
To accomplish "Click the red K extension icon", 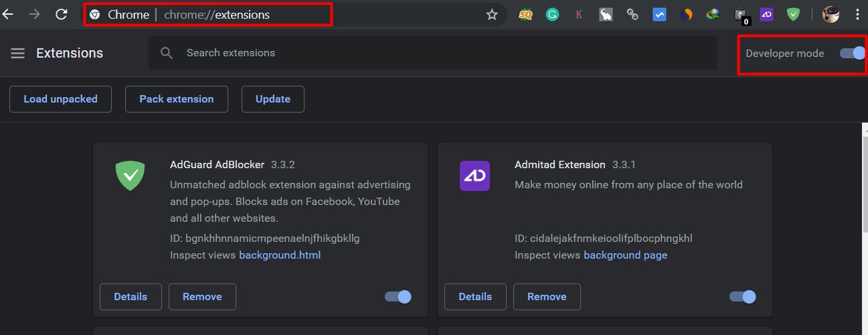I will 579,14.
